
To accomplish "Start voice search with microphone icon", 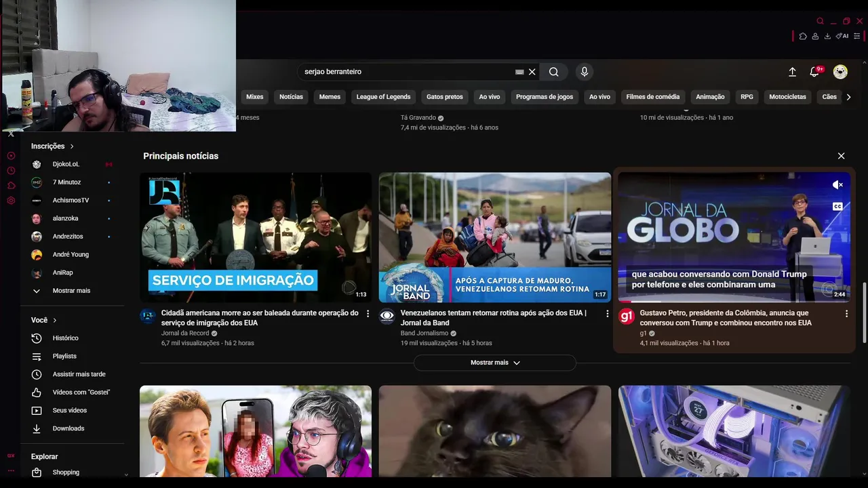I will tap(585, 72).
